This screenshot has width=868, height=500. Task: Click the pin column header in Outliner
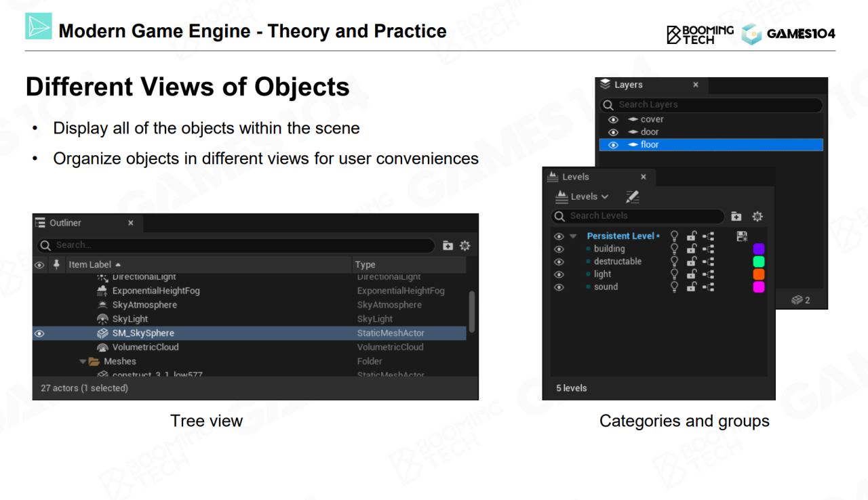56,264
